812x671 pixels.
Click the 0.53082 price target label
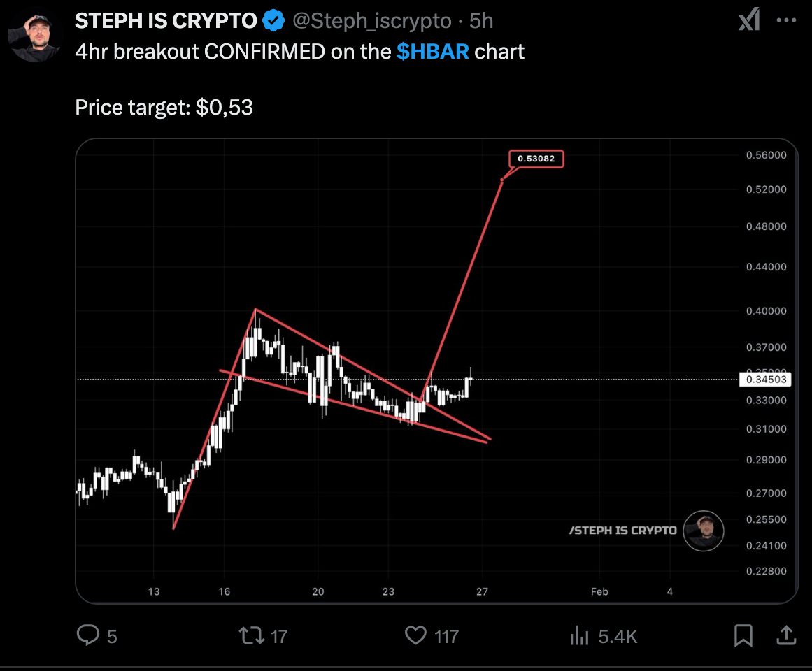pyautogui.click(x=536, y=159)
